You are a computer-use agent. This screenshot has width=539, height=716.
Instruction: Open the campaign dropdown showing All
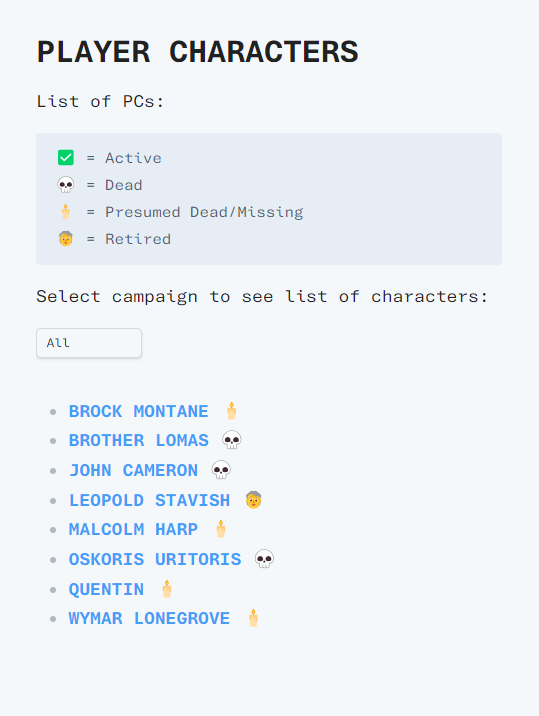pyautogui.click(x=89, y=343)
